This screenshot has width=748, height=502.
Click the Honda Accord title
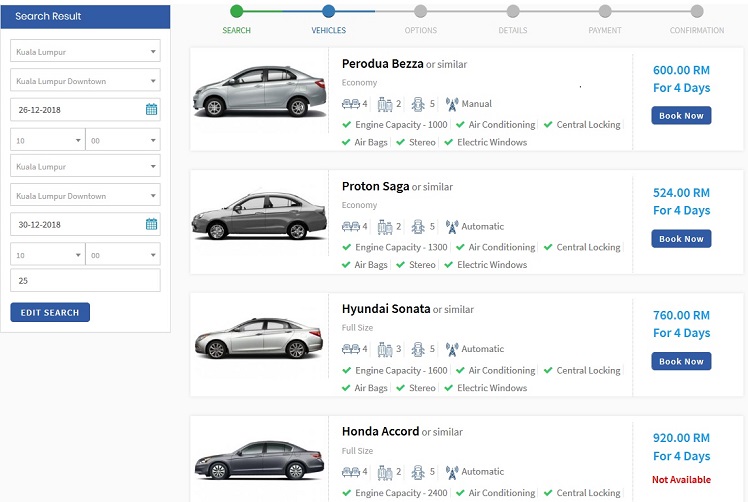pos(380,431)
